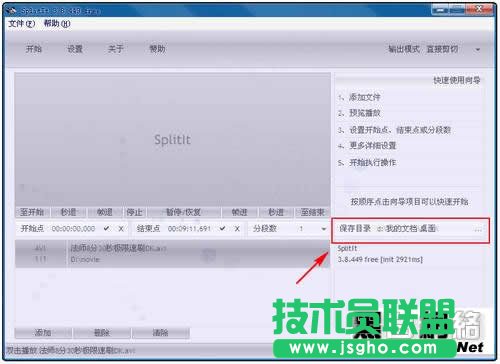Confirm the 开始点 with its checkmark icon
The height and width of the screenshot is (364, 500).
107,229
